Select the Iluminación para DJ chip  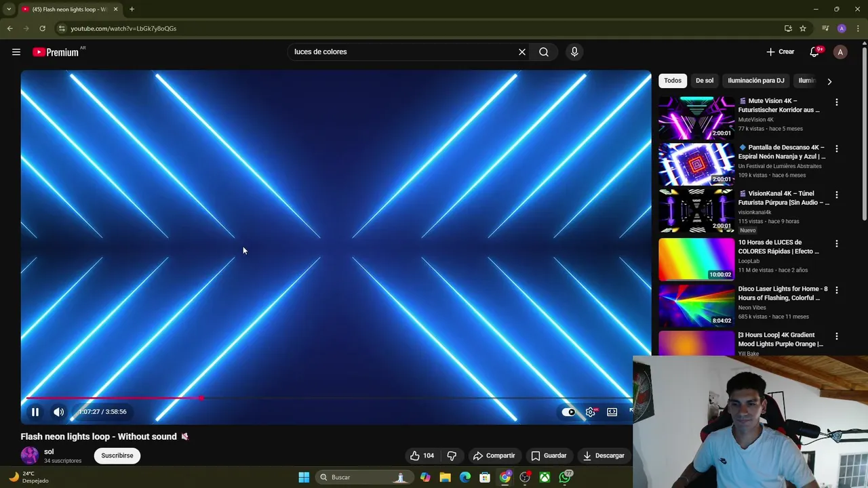[x=756, y=81]
